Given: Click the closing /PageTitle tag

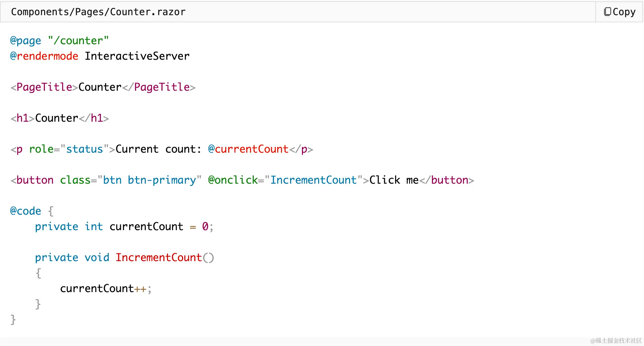Looking at the screenshot, I should pyautogui.click(x=159, y=87).
